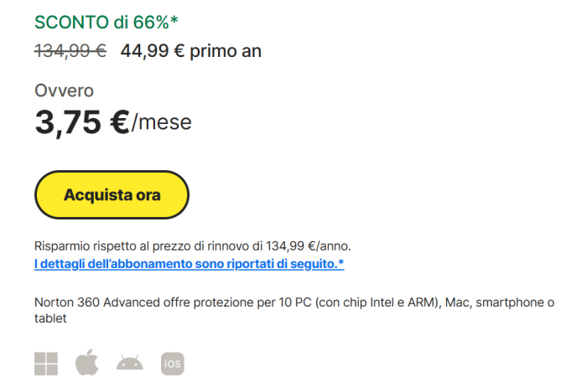
Task: Click the '(con chip Intel e ARM)' text
Action: tap(378, 302)
